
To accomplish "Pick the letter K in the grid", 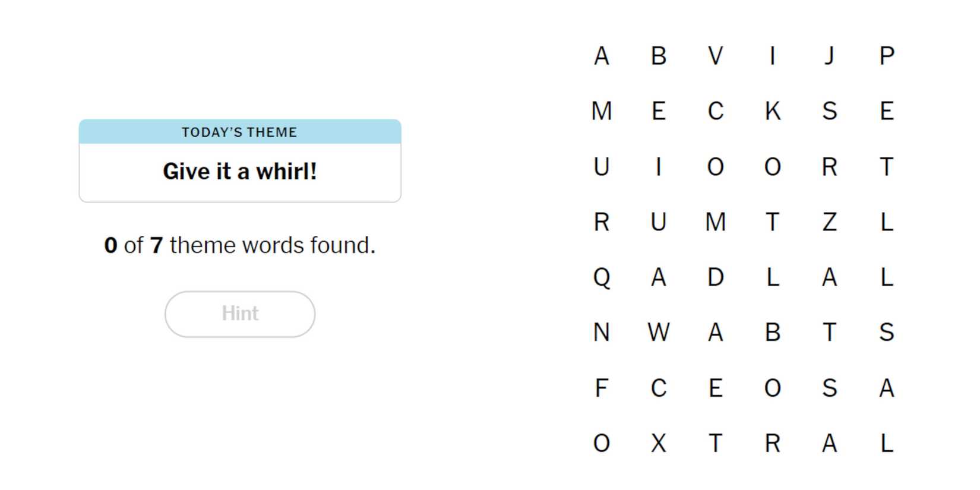I will click(x=772, y=111).
